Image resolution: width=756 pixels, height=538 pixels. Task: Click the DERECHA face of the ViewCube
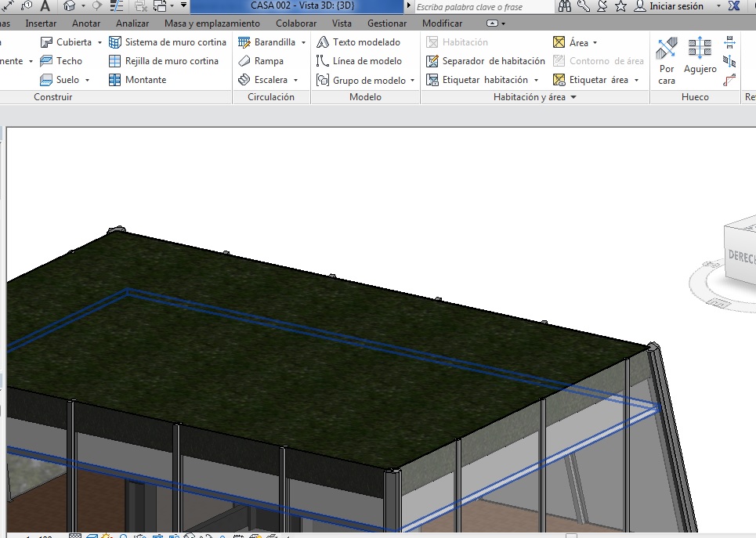pyautogui.click(x=740, y=256)
